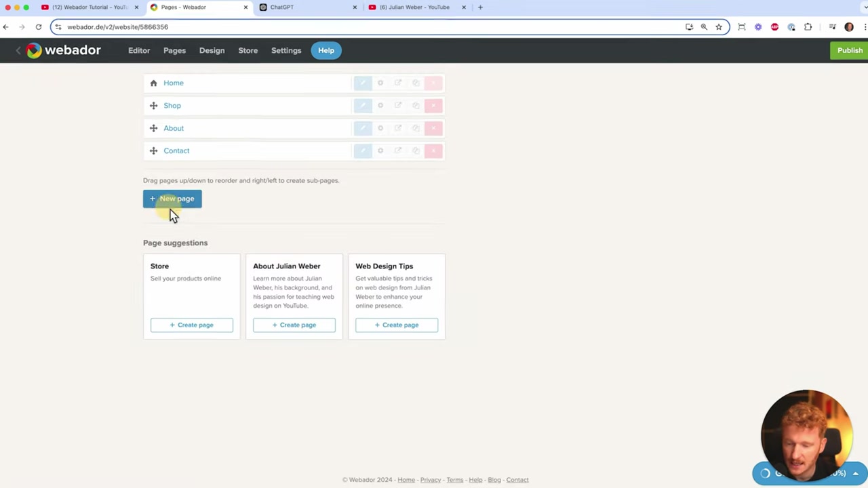Open the Store menu item
The width and height of the screenshot is (868, 488).
coord(248,50)
